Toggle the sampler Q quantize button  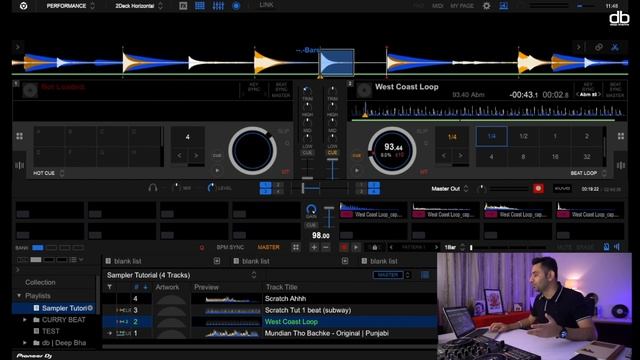click(x=202, y=247)
